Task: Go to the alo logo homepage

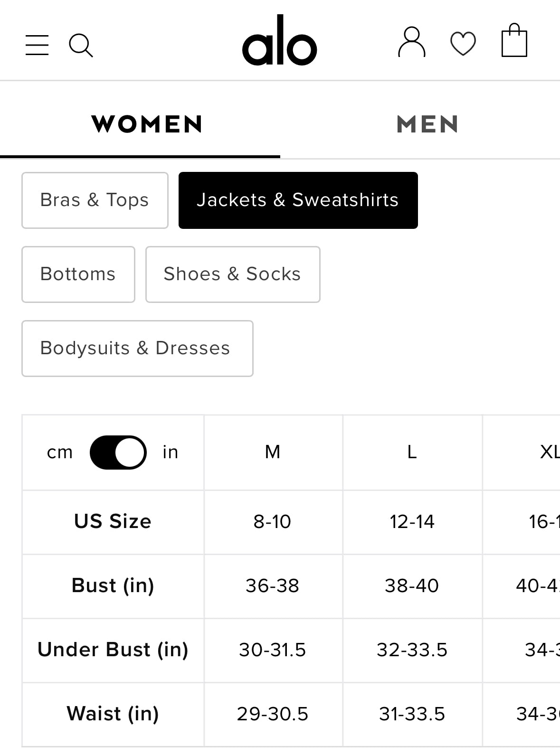Action: click(279, 41)
